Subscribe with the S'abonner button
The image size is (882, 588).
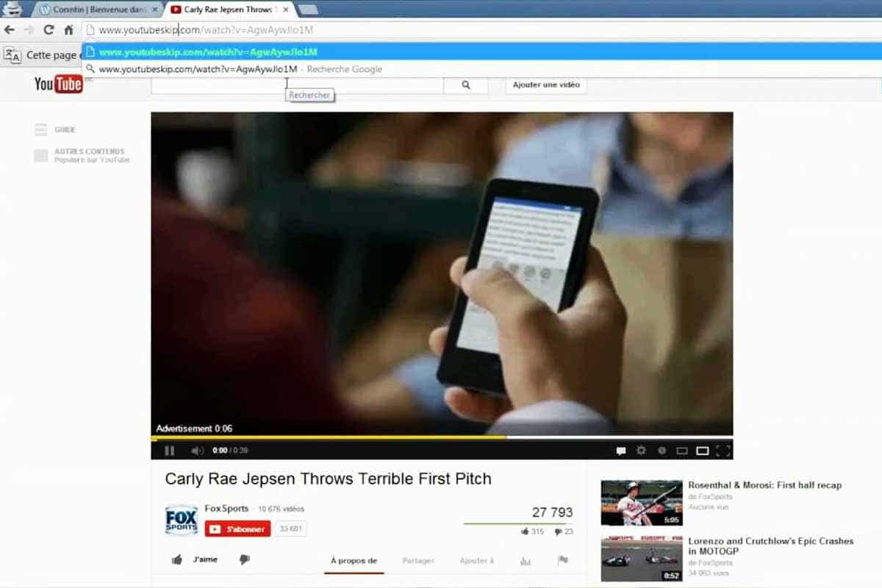[238, 529]
